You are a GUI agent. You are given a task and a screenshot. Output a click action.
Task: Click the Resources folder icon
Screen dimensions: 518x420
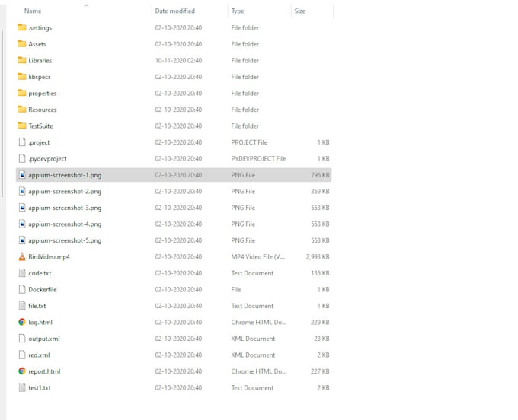22,110
